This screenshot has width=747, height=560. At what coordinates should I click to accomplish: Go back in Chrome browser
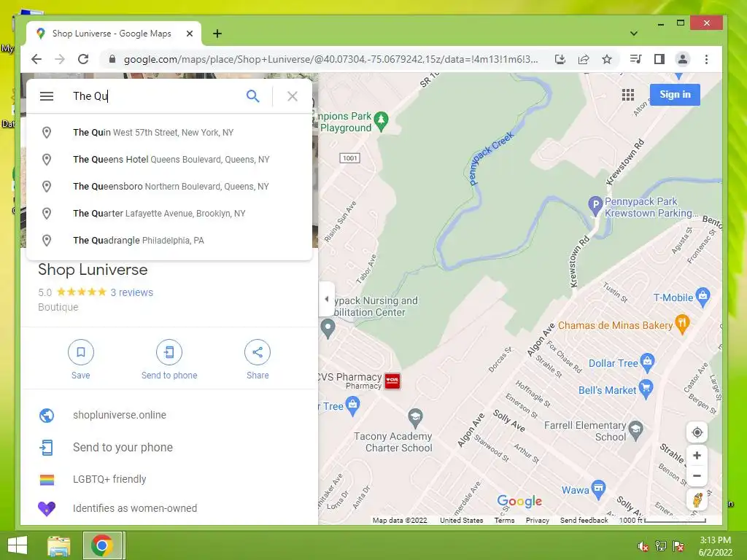pyautogui.click(x=36, y=59)
